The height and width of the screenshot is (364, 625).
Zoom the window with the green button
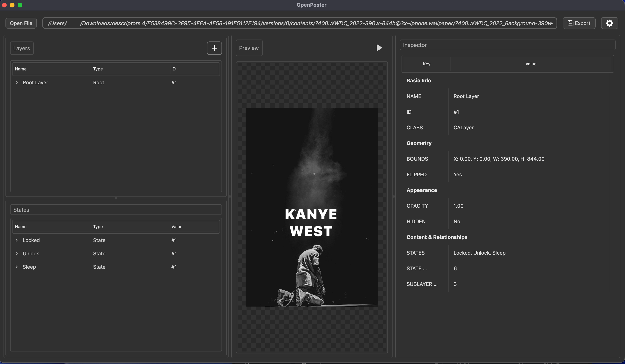click(20, 5)
